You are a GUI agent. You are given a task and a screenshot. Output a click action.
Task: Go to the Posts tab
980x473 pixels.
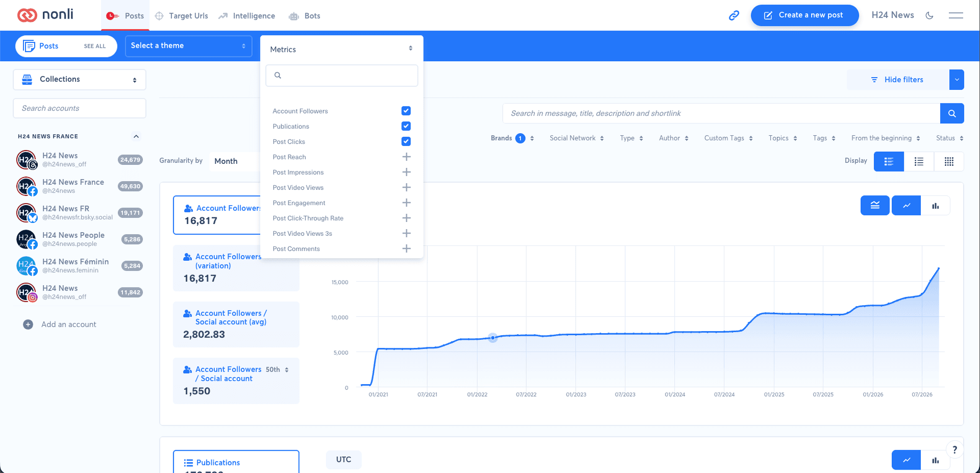125,16
